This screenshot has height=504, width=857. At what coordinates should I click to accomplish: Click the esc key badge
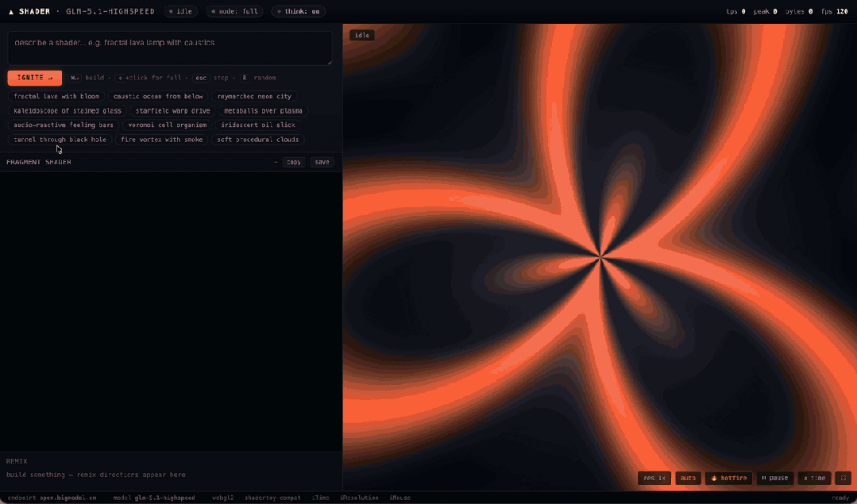click(201, 78)
